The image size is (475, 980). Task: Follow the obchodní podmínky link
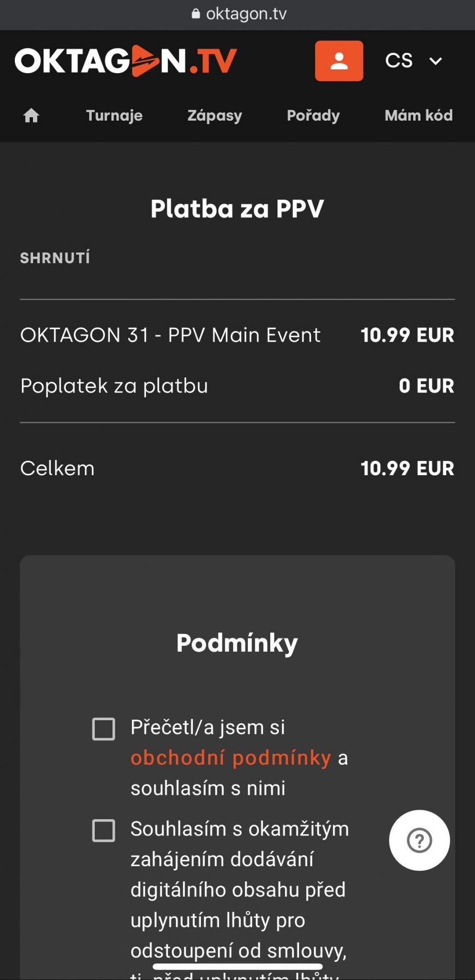[231, 757]
